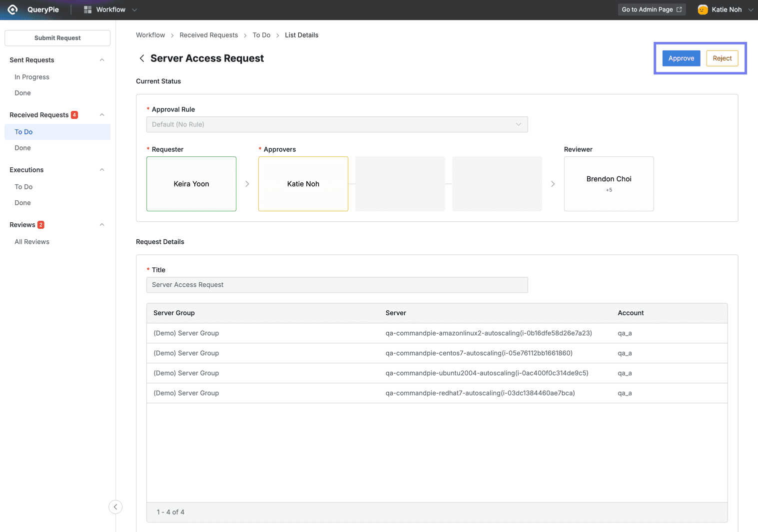Click the back arrow beside Server Access Request

tap(142, 58)
